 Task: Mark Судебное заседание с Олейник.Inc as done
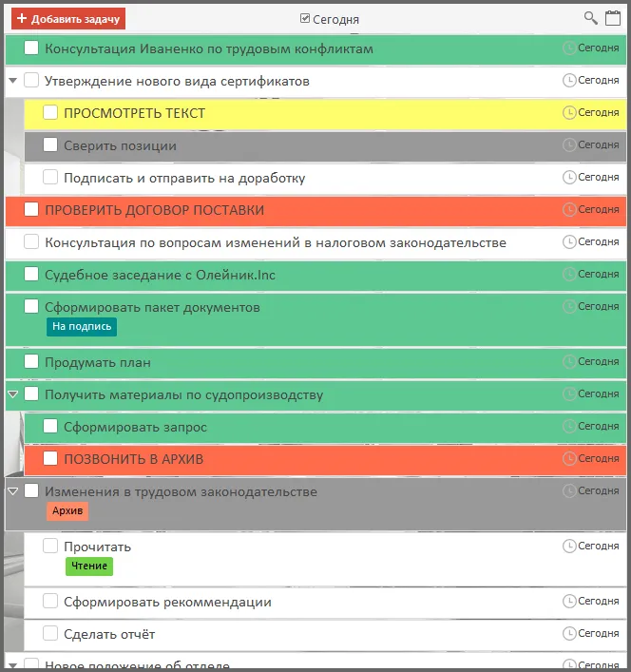31,275
